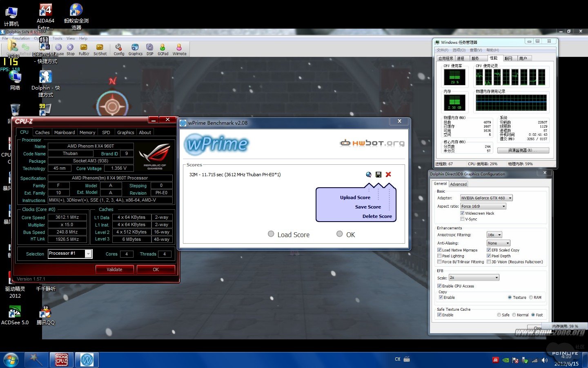Viewport: 588px width, 368px height.
Task: Enable the V-Sync checkbox
Action: point(462,219)
